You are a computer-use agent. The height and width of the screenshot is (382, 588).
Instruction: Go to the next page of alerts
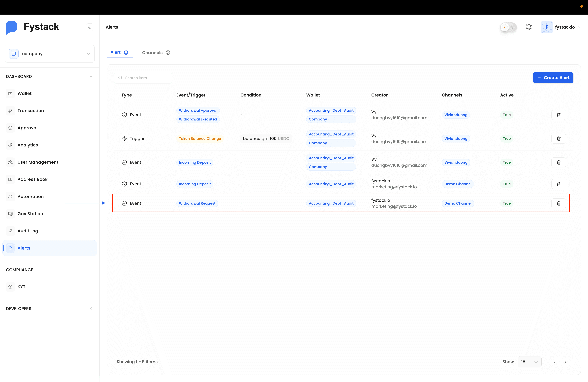click(x=566, y=361)
